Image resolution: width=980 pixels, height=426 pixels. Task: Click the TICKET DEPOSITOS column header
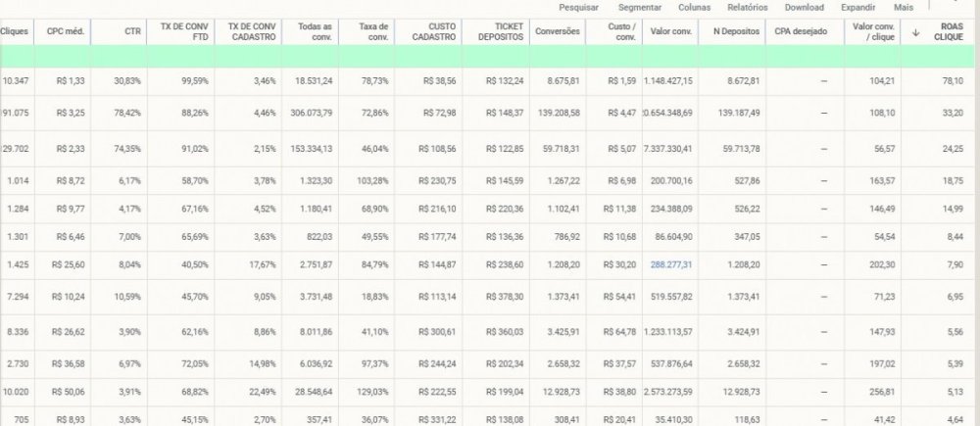tap(501, 32)
